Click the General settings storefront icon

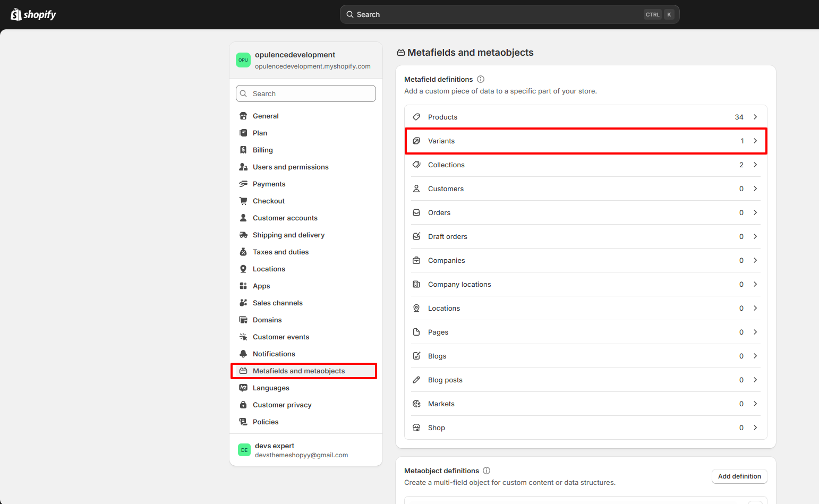coord(243,116)
